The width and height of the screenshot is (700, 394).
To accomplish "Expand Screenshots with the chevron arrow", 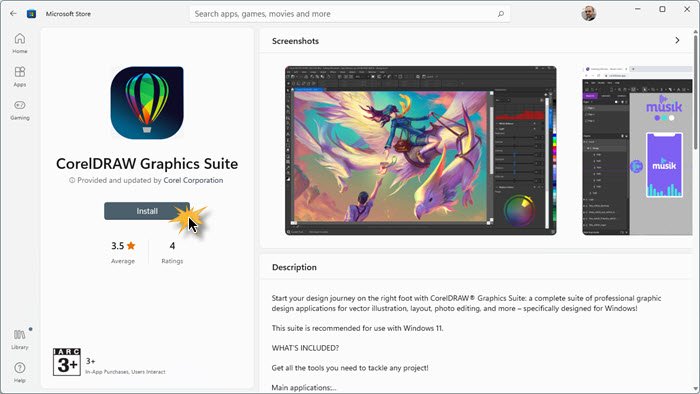I will pyautogui.click(x=677, y=41).
